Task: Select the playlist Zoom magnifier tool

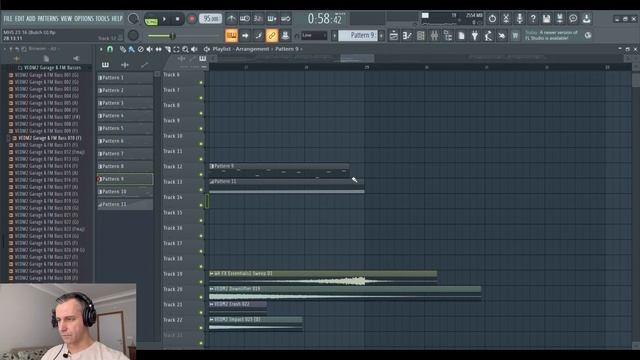Action: (185, 49)
